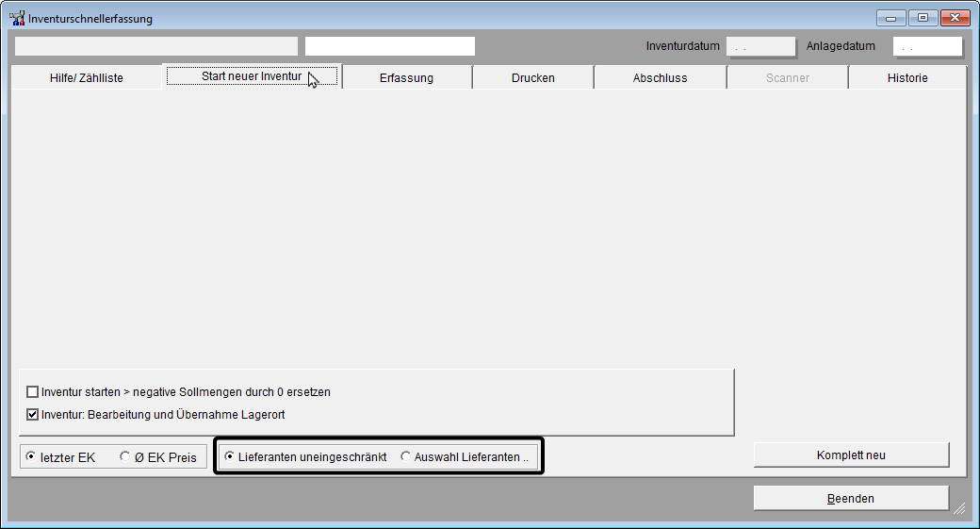Go to the Drucken tab
Image resolution: width=980 pixels, height=529 pixels.
tap(533, 77)
